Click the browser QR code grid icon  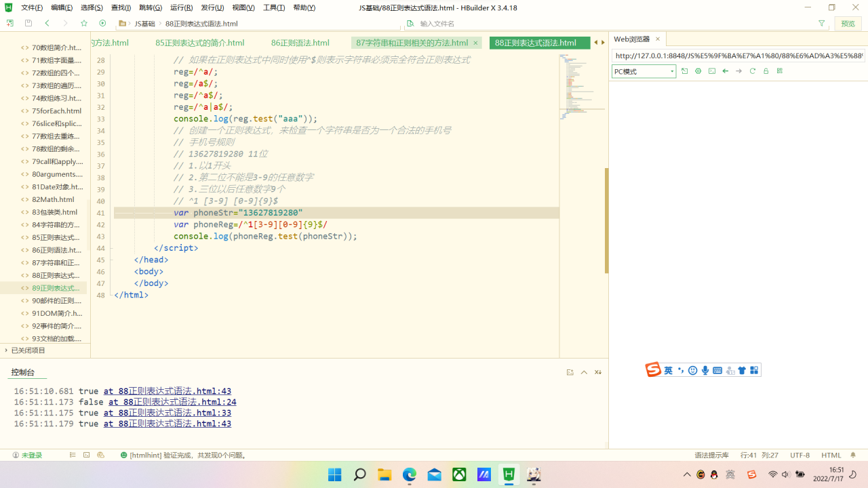[780, 71]
